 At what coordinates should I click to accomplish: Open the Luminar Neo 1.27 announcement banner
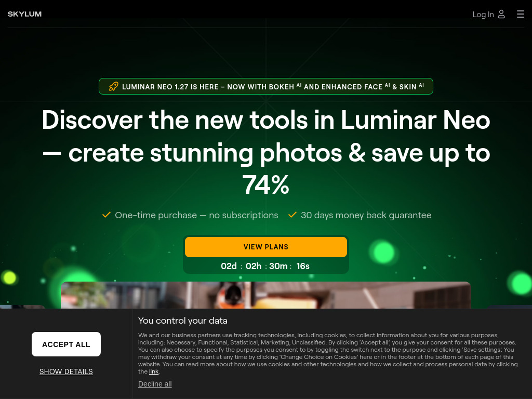(x=266, y=86)
